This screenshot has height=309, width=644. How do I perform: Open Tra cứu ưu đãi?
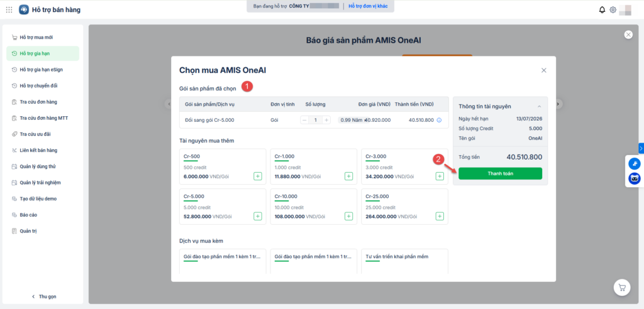(43, 134)
